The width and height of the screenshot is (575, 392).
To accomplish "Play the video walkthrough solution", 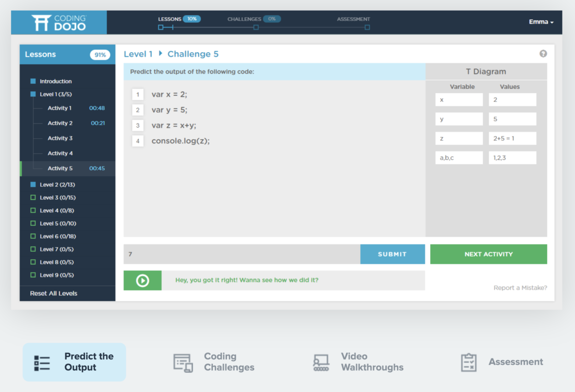I will point(142,280).
